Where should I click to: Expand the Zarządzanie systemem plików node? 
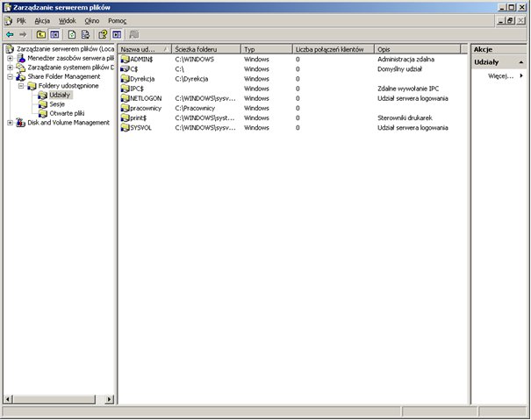point(11,68)
